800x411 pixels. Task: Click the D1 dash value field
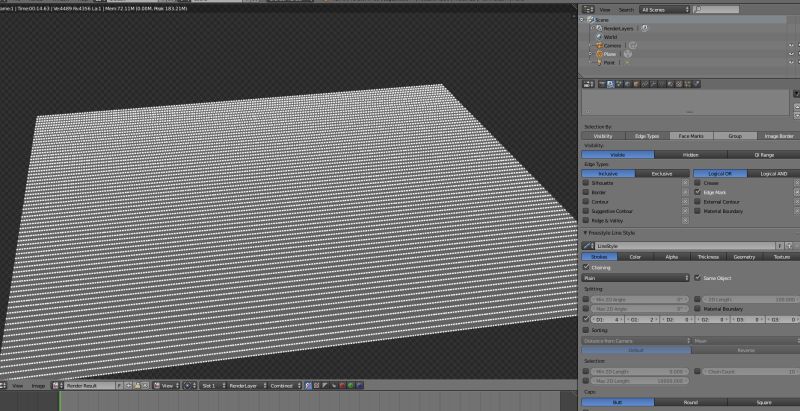point(608,320)
